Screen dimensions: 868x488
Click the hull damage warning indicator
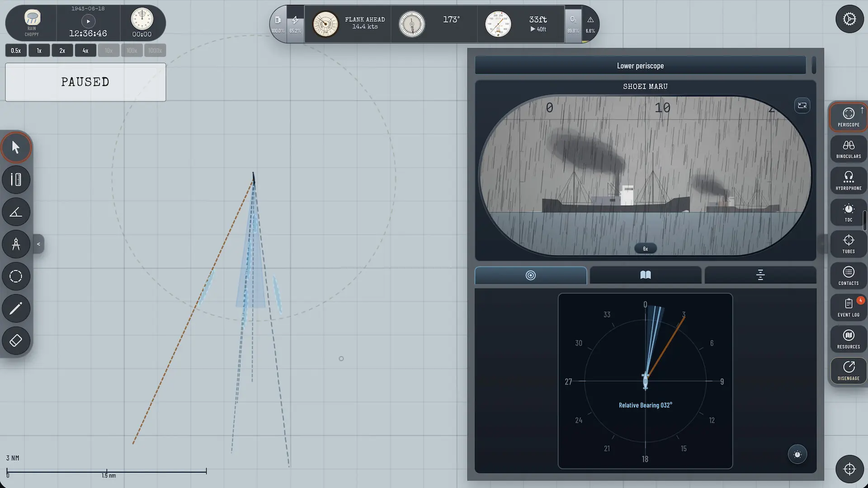(x=590, y=24)
